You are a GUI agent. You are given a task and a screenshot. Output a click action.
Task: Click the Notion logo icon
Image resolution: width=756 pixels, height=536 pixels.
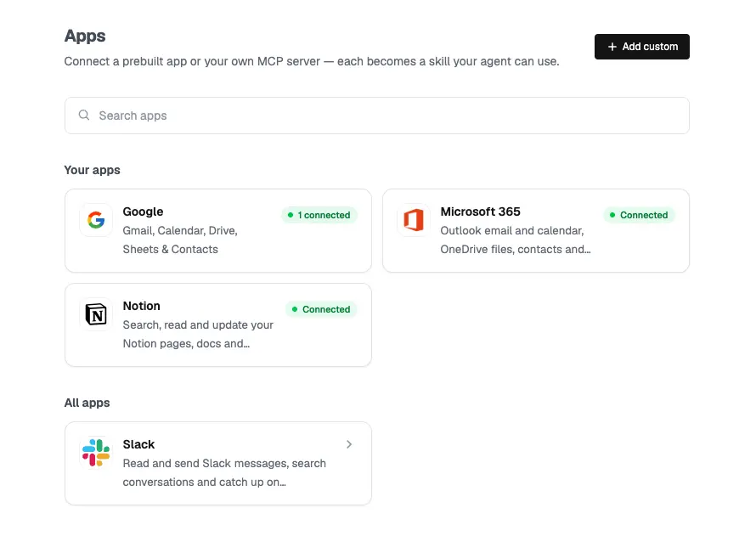(96, 314)
